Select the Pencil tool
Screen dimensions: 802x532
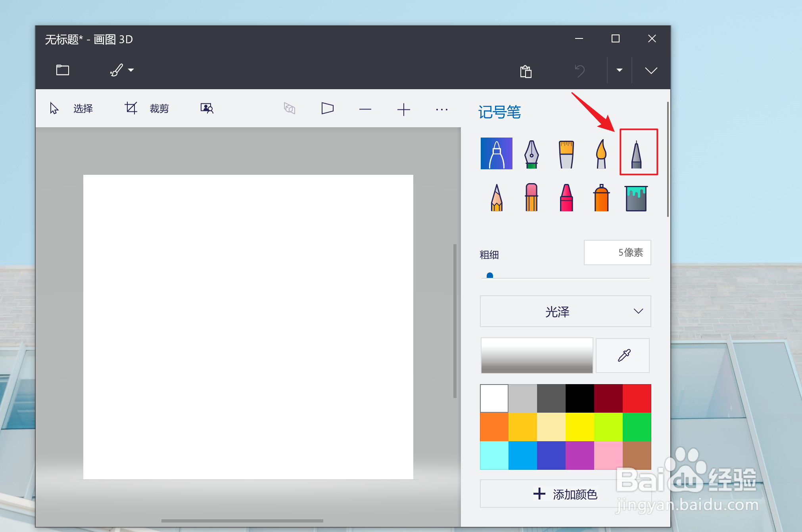pyautogui.click(x=496, y=197)
